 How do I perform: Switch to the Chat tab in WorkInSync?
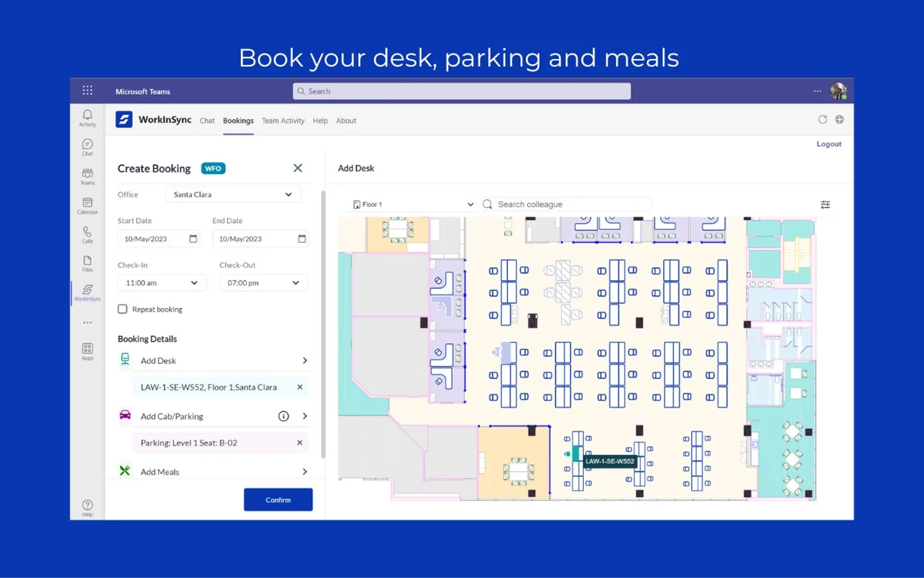click(x=207, y=121)
